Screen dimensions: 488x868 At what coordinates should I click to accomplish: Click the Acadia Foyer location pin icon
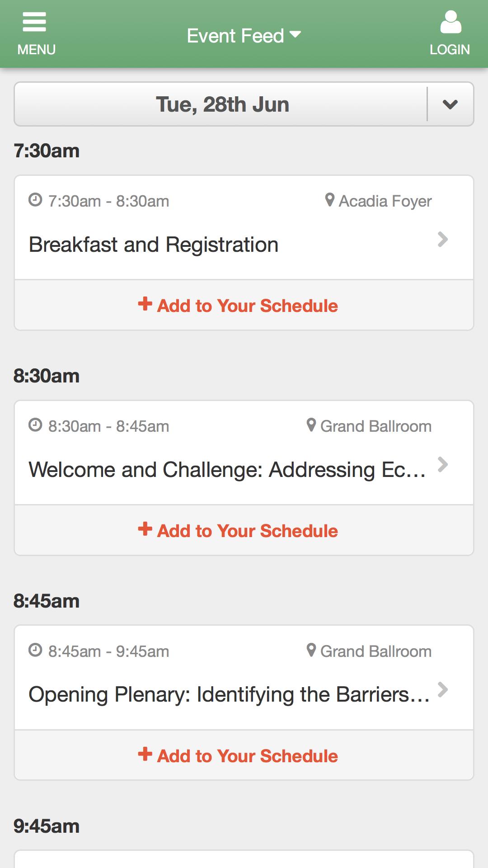tap(330, 200)
